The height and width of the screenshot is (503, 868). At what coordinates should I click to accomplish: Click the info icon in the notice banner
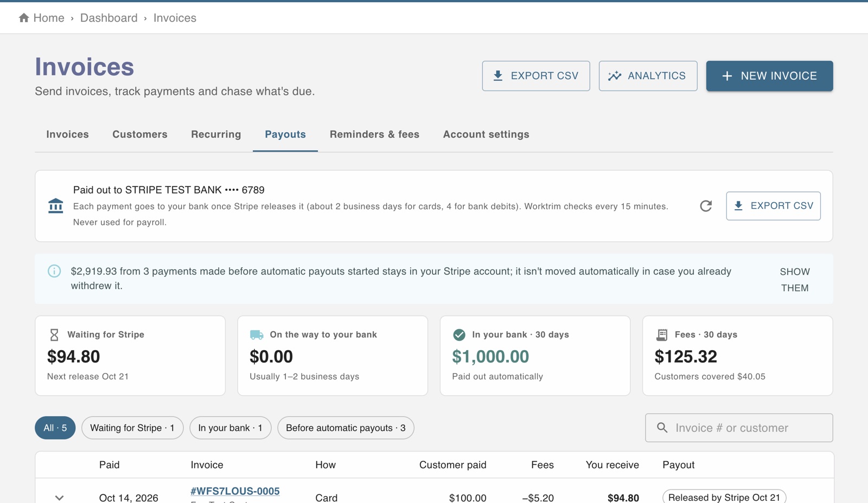(x=54, y=271)
